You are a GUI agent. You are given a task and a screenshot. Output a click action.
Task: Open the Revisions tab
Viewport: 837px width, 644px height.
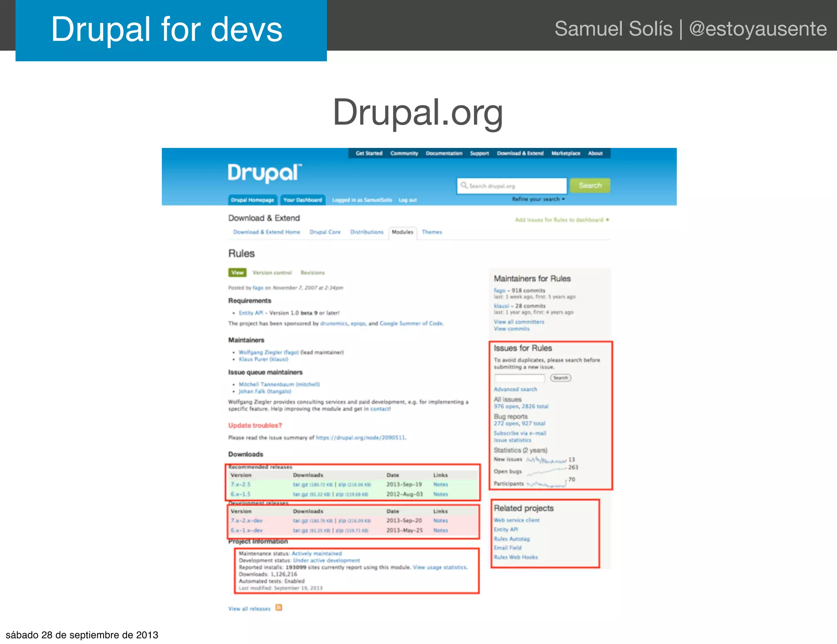(313, 273)
